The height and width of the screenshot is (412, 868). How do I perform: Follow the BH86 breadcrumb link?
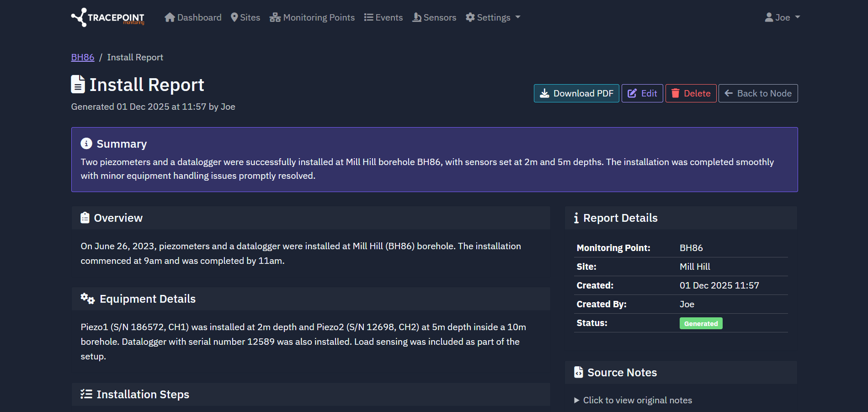click(82, 57)
